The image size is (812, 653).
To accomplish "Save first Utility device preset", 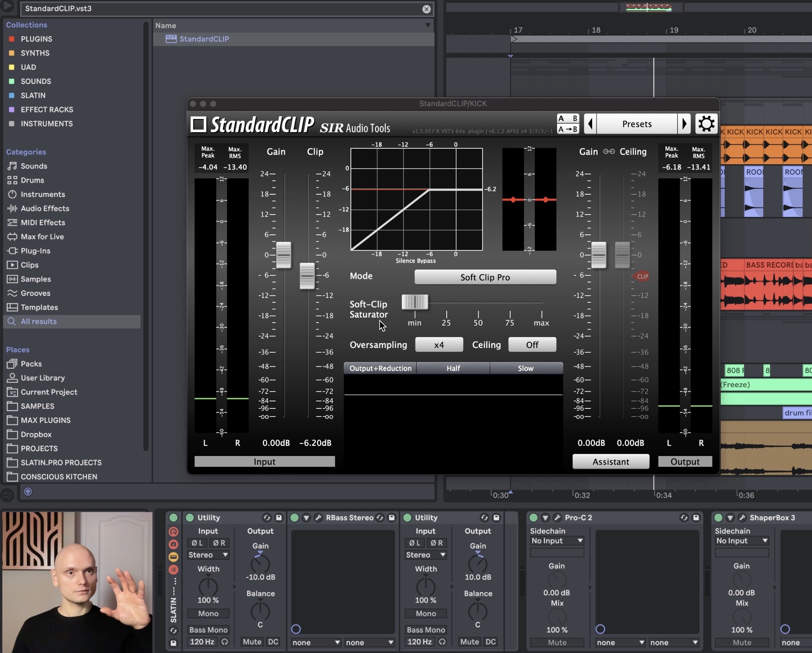I will (279, 518).
